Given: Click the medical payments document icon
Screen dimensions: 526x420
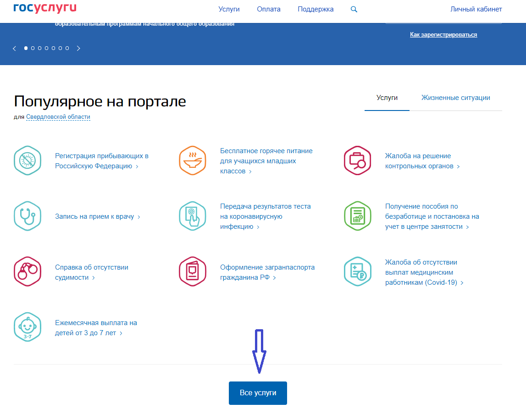Looking at the screenshot, I should pos(358,271).
